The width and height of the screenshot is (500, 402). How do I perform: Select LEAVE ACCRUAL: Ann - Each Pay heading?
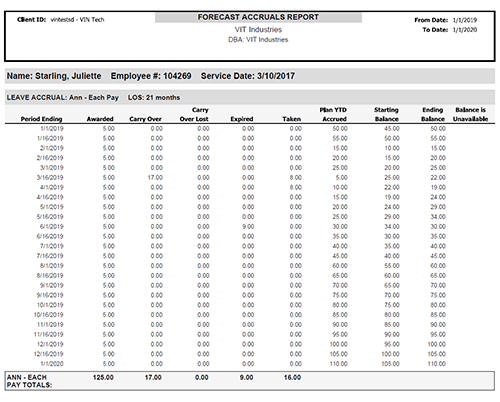(x=63, y=98)
